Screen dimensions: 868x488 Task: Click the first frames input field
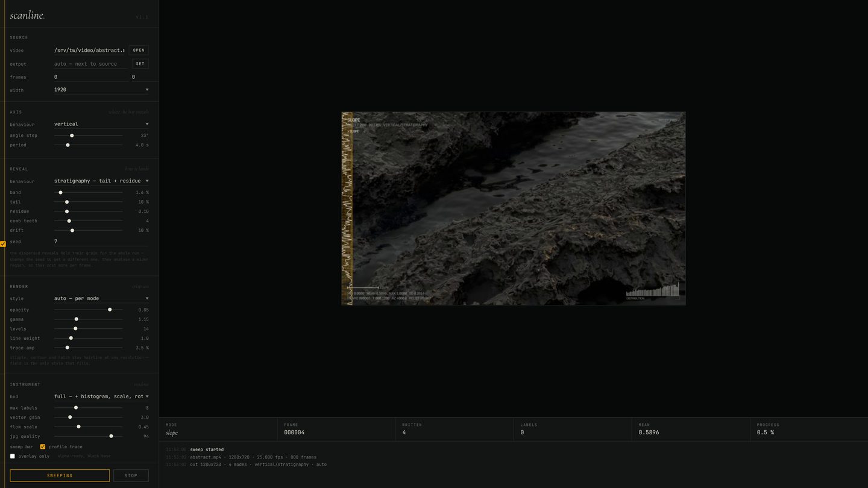coord(90,77)
